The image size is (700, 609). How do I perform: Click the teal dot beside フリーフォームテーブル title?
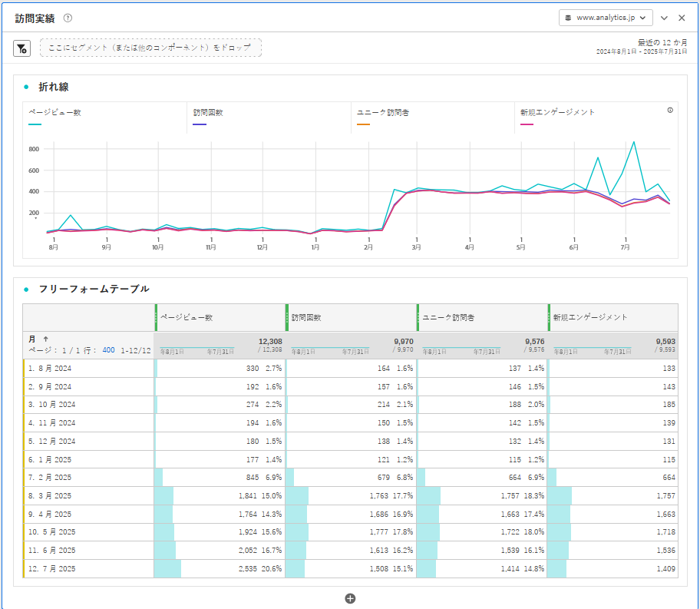click(x=26, y=289)
